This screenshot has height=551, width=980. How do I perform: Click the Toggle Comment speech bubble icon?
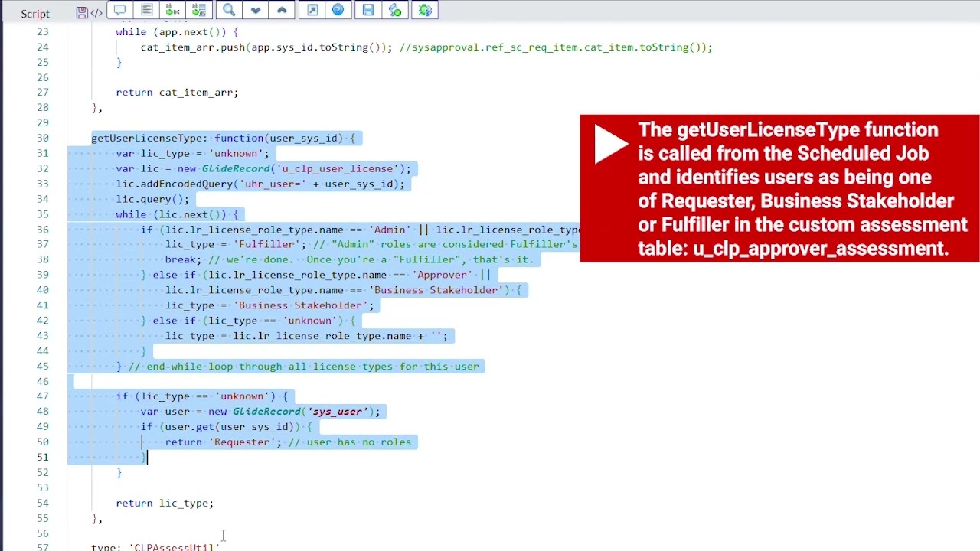119,10
